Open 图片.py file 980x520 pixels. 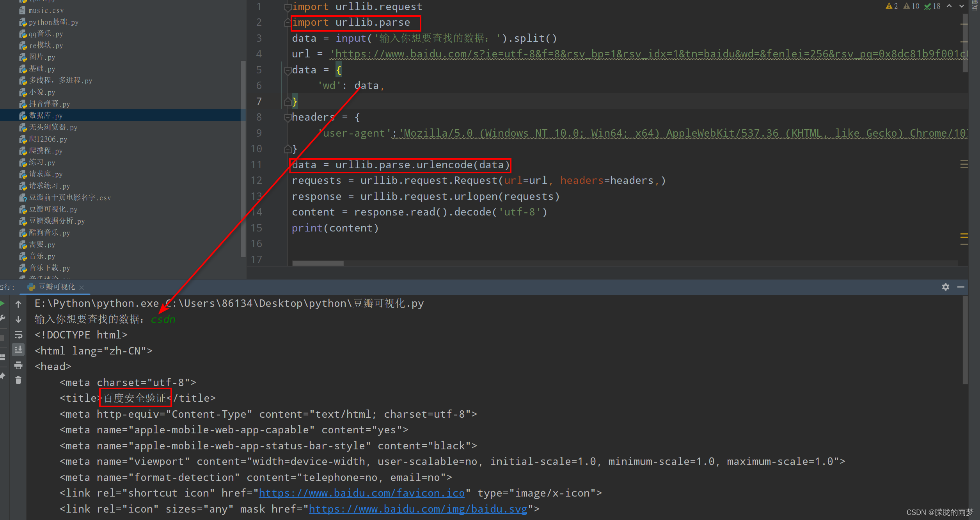coord(42,57)
